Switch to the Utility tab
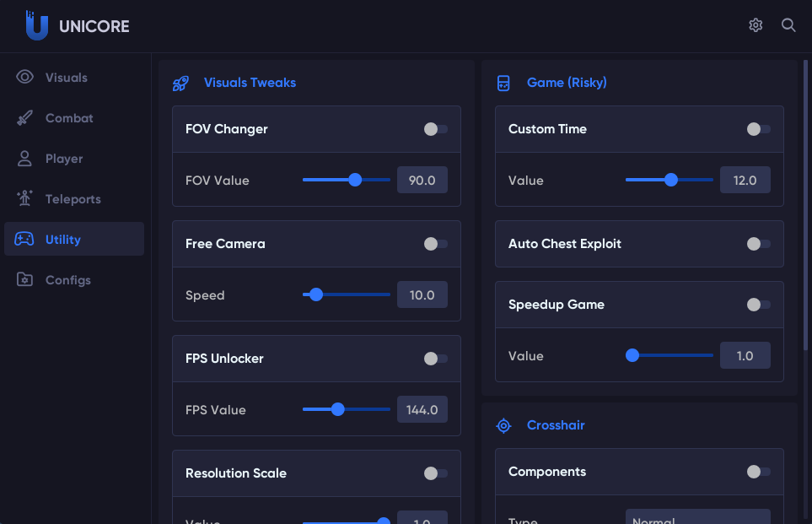812x524 pixels. coord(63,240)
